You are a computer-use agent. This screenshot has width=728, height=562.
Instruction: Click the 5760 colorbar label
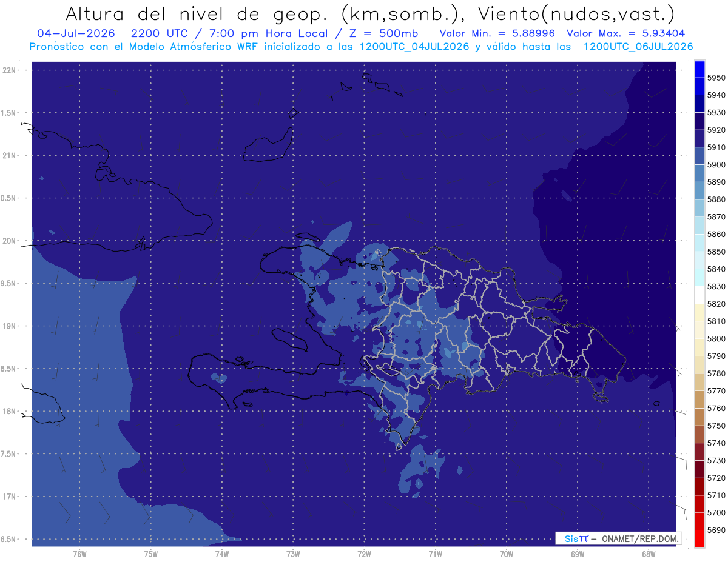(x=716, y=409)
